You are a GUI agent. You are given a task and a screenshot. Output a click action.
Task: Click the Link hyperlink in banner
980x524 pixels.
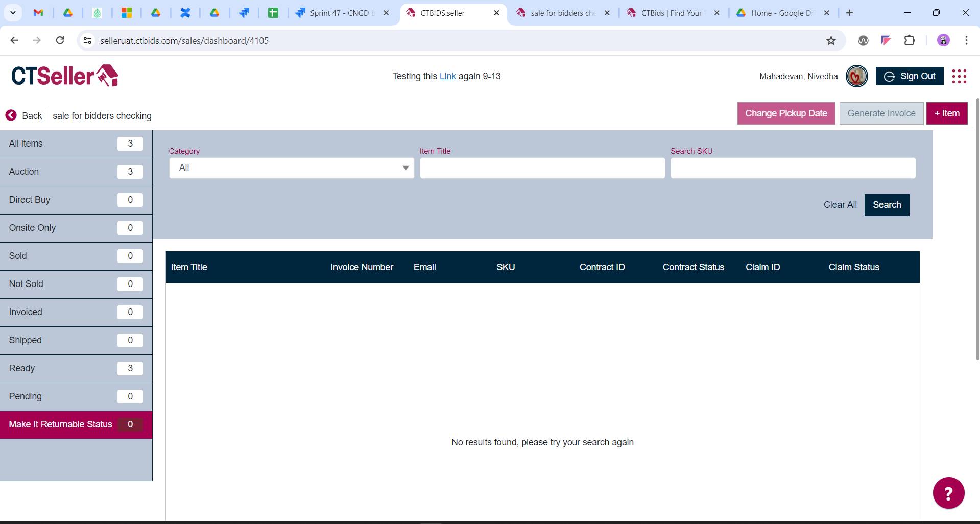pos(447,76)
